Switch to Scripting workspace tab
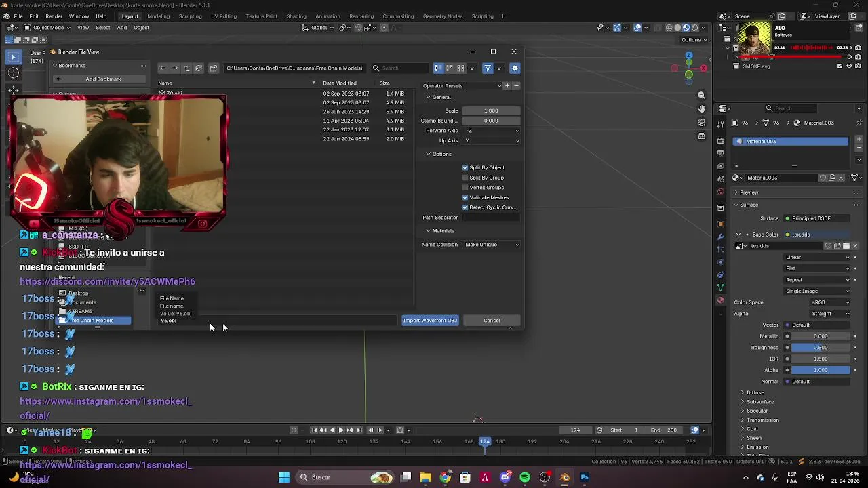The image size is (868, 488). click(483, 16)
